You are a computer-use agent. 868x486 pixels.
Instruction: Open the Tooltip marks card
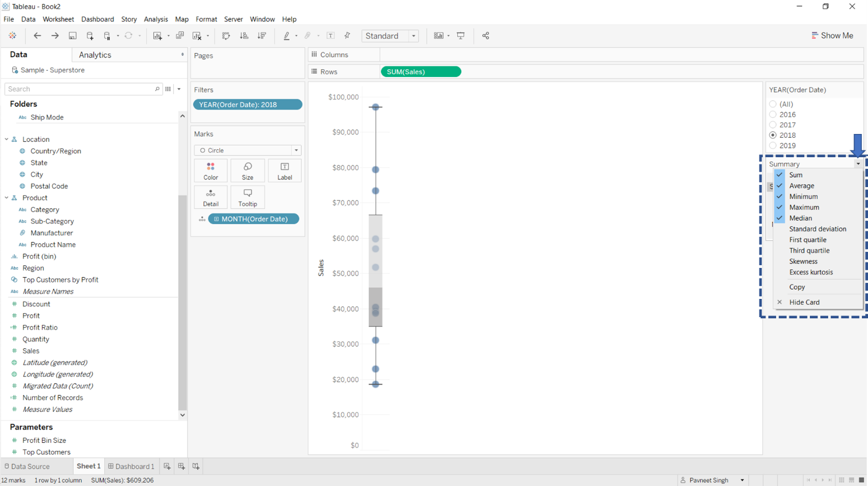(x=247, y=198)
